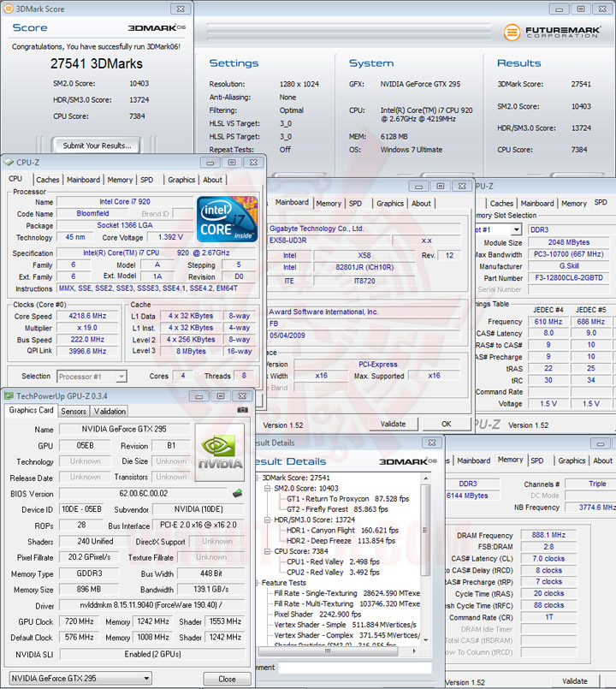Open Memory tab in Mainboard window
616x689 pixels.
pos(329,204)
